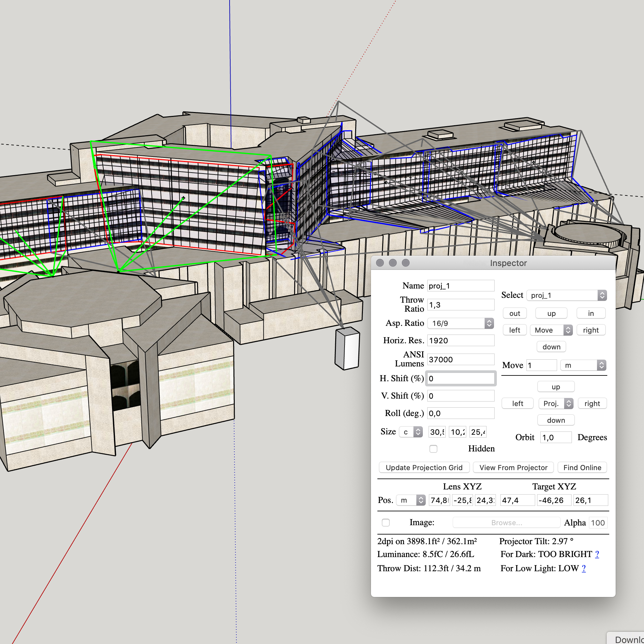The height and width of the screenshot is (644, 644).
Task: Open the Pos. units dropdown
Action: click(411, 500)
